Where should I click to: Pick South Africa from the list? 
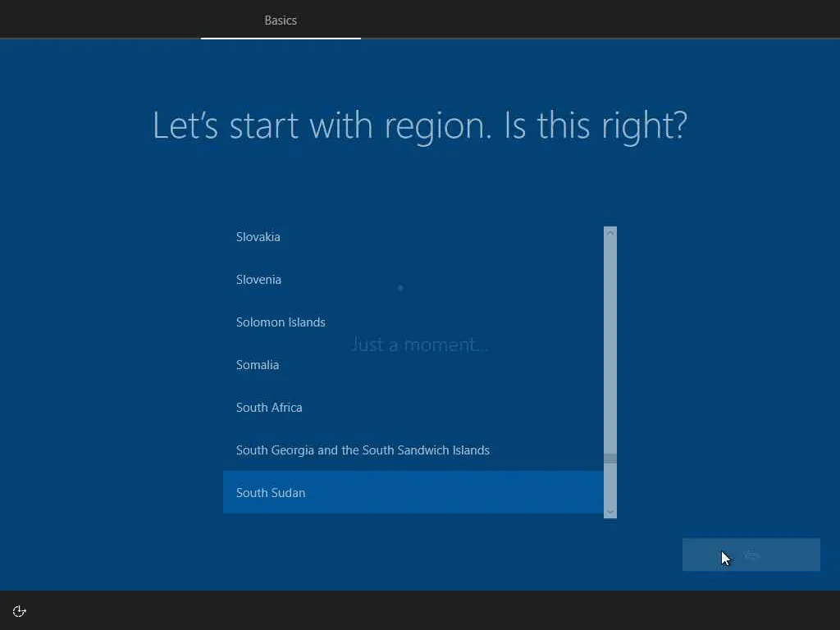click(x=413, y=408)
